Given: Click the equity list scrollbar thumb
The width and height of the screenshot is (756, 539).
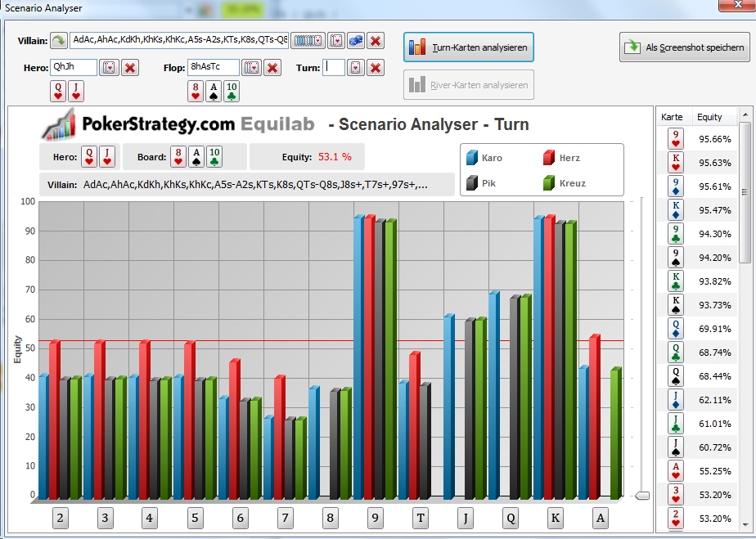Looking at the screenshot, I should (x=745, y=191).
